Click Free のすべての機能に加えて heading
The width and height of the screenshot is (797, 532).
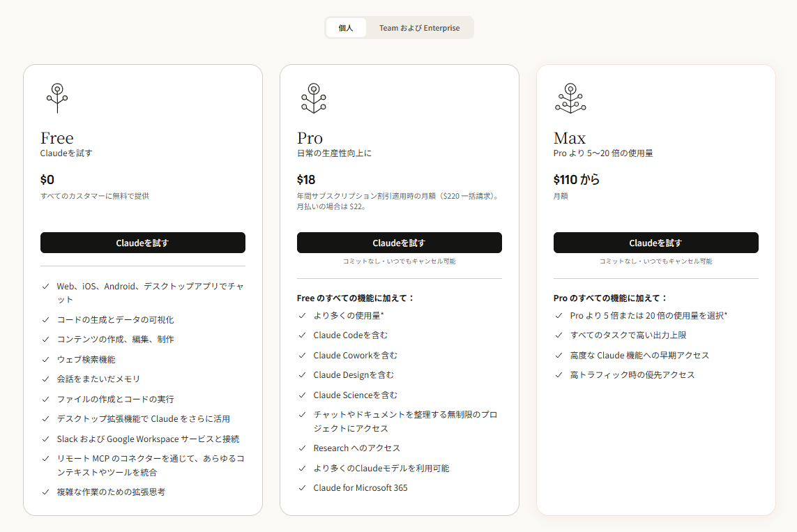coord(356,298)
